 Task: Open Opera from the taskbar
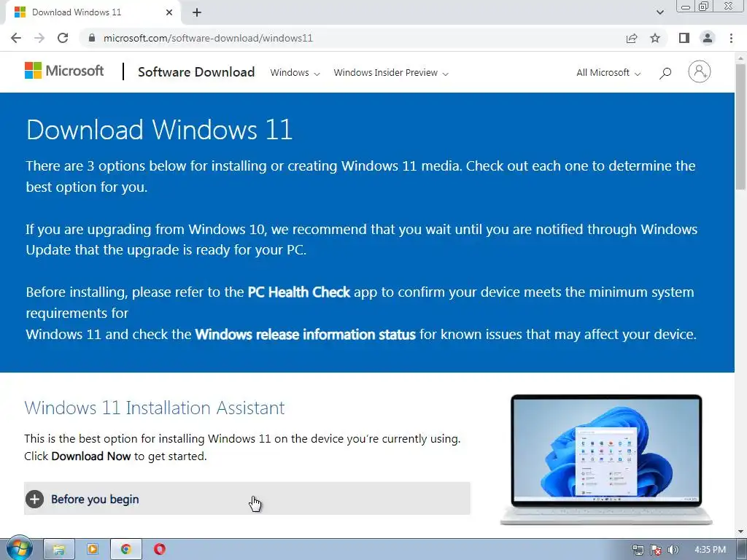click(x=160, y=550)
